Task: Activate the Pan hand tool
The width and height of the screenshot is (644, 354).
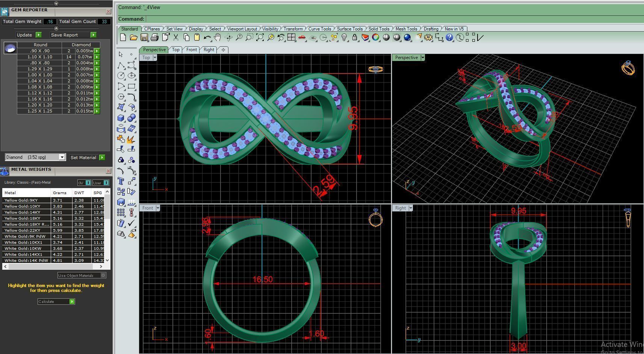Action: pos(218,37)
